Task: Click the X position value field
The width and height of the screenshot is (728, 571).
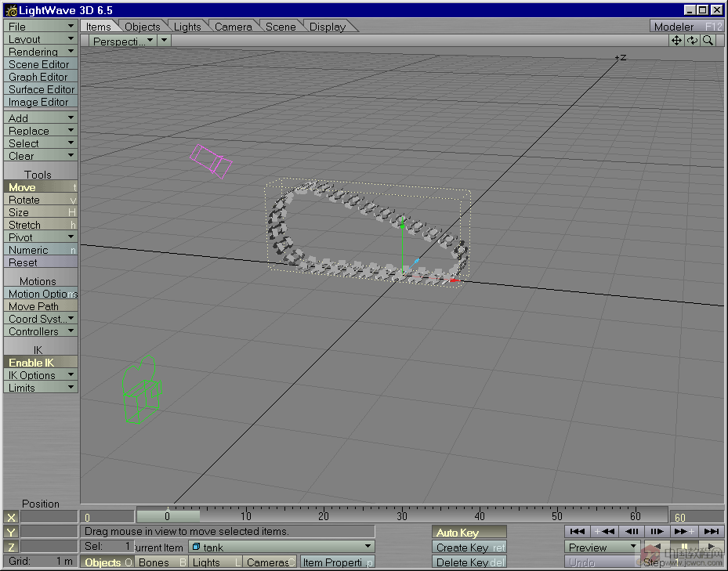Action: pos(49,517)
